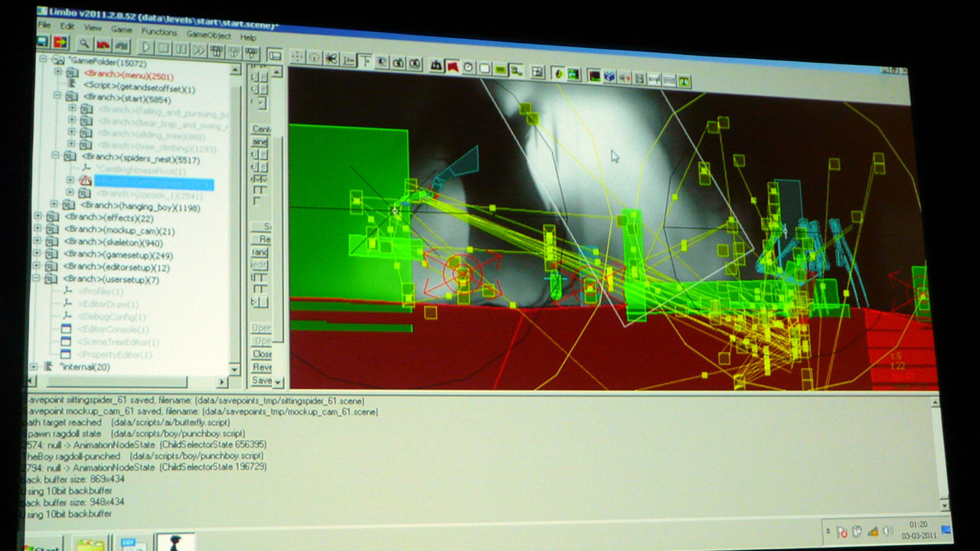Toggle the red flag toolbar icon
Viewport: 980px width, 551px height.
coord(452,67)
